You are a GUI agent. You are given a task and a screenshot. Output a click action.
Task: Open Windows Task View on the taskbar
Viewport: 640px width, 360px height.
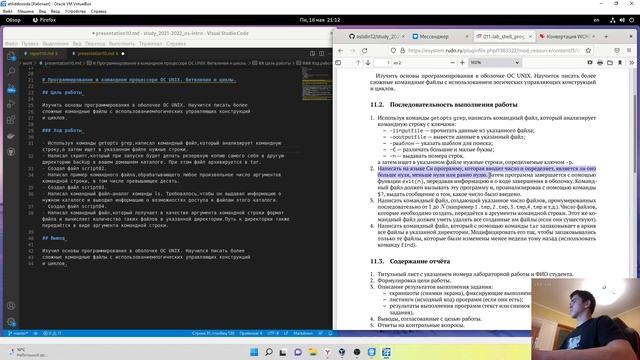[x=283, y=352]
